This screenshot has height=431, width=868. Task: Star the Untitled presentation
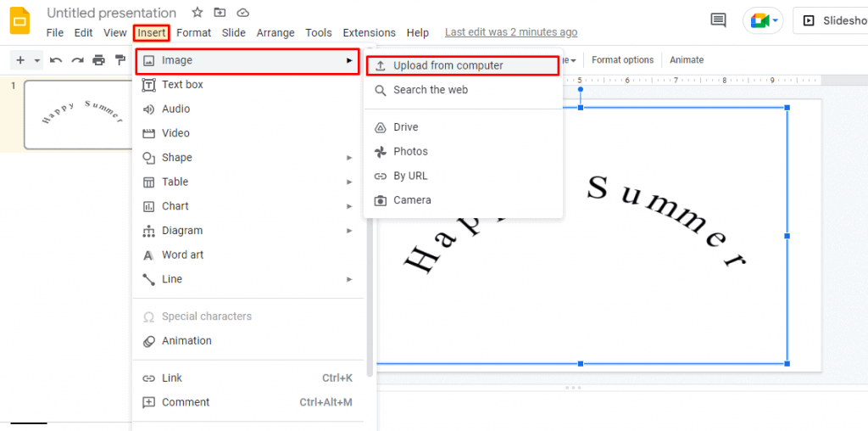pos(197,13)
